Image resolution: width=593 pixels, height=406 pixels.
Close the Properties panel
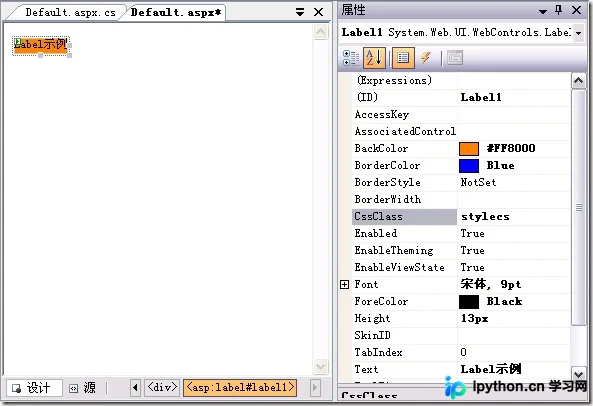tap(576, 10)
